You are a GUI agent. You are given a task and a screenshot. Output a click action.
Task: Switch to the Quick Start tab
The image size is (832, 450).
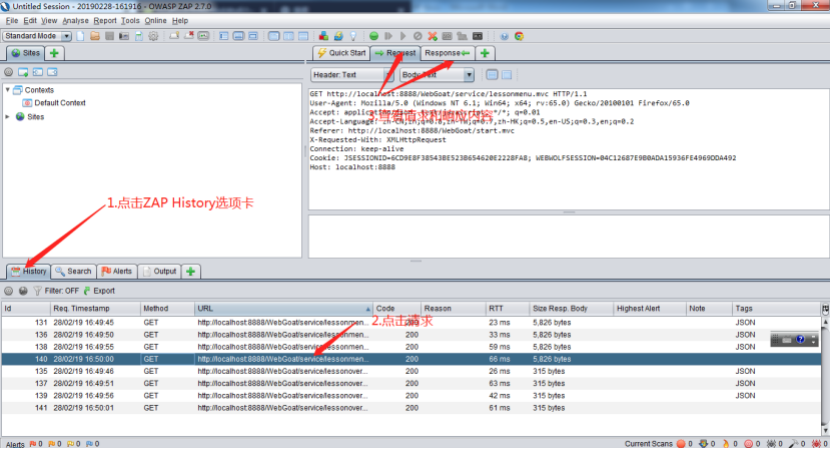pyautogui.click(x=341, y=53)
